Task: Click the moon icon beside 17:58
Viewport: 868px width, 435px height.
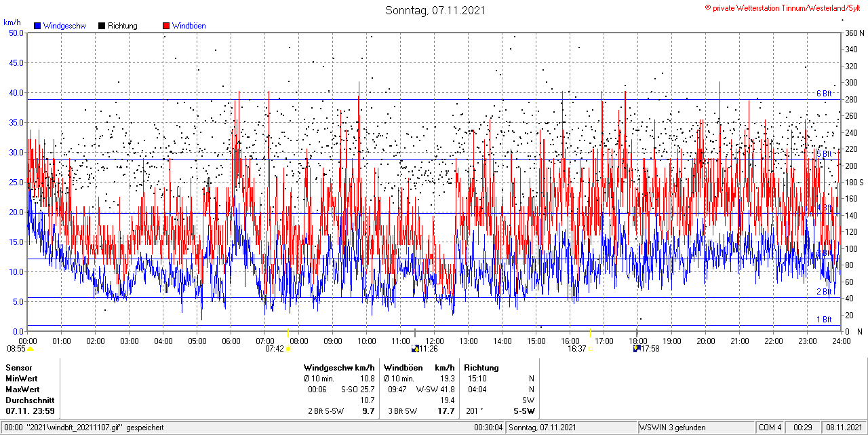Action: [x=637, y=349]
